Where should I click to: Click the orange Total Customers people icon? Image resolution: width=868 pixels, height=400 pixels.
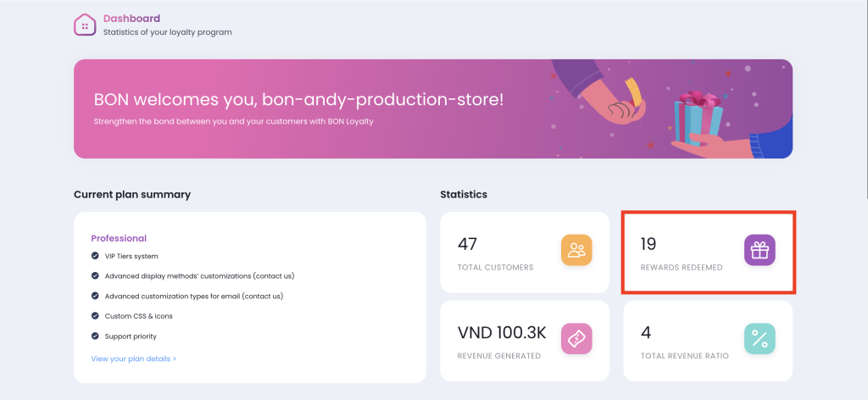(x=576, y=250)
